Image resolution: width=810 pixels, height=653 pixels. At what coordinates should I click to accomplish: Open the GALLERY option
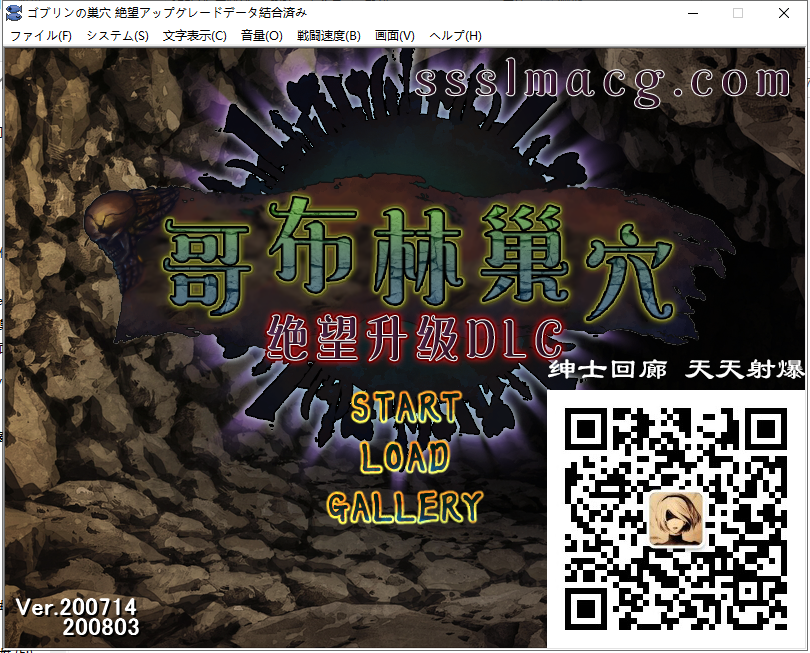tap(405, 507)
